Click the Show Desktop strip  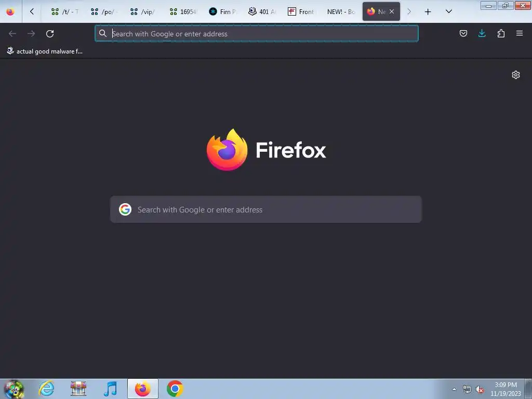click(x=528, y=389)
